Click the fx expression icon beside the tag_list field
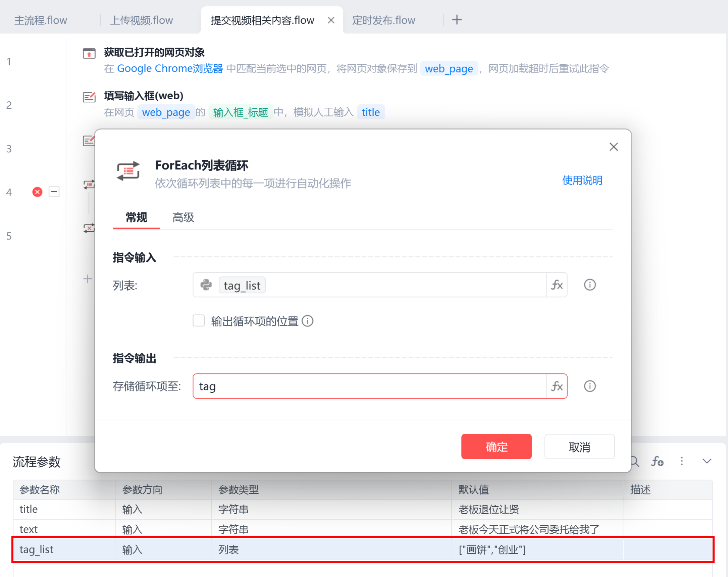The image size is (728, 577). click(x=557, y=284)
